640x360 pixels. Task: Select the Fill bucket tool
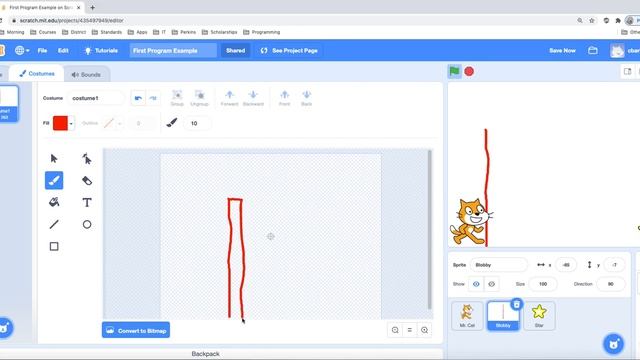[x=54, y=202]
